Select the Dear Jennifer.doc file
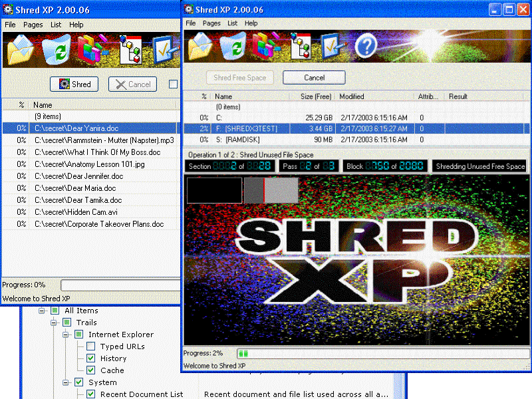The height and width of the screenshot is (399, 532). point(91,176)
